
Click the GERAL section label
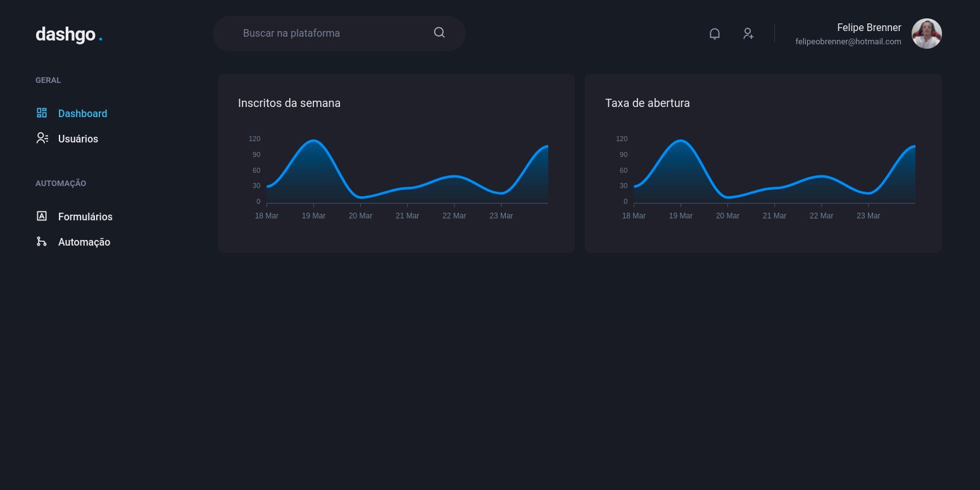click(x=48, y=80)
